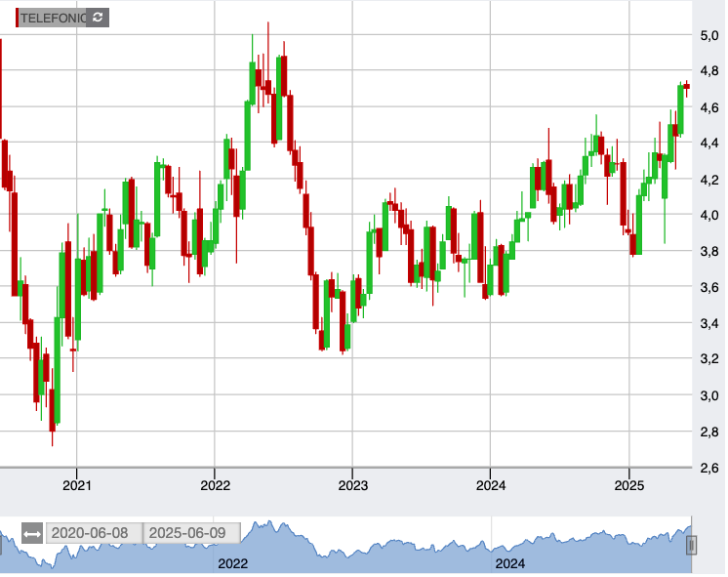Grab the right navigator handle
The width and height of the screenshot is (728, 577).
click(691, 545)
